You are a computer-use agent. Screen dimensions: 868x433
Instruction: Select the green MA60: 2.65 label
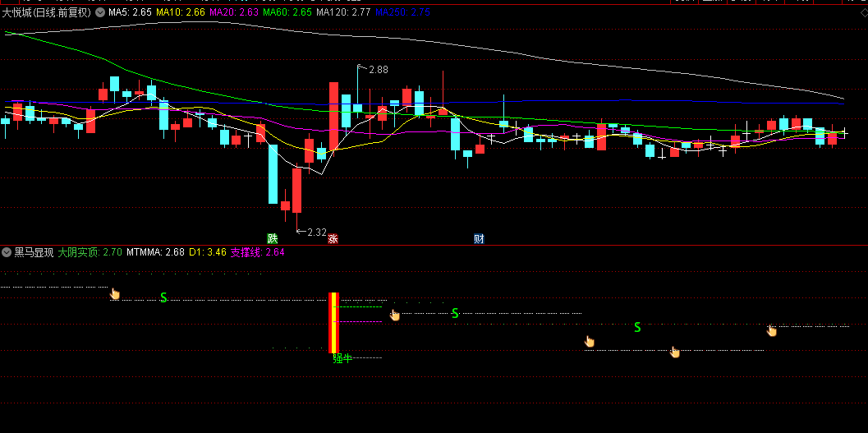[x=287, y=12]
